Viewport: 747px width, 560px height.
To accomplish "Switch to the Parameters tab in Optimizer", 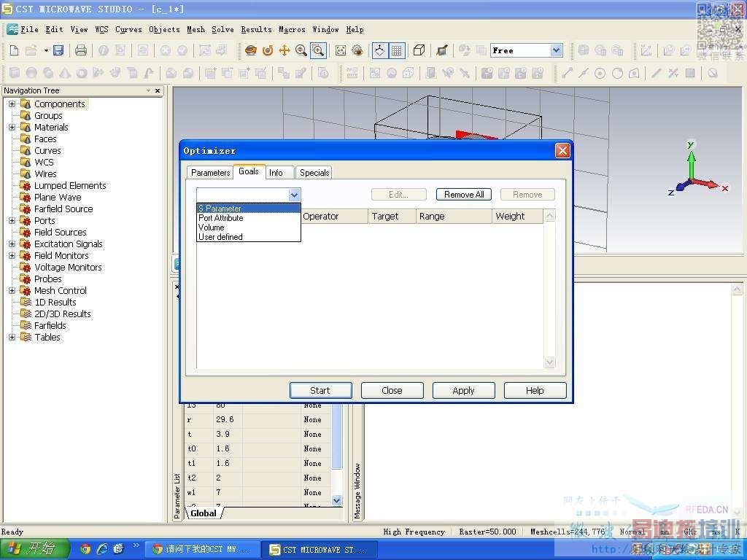I will (210, 173).
